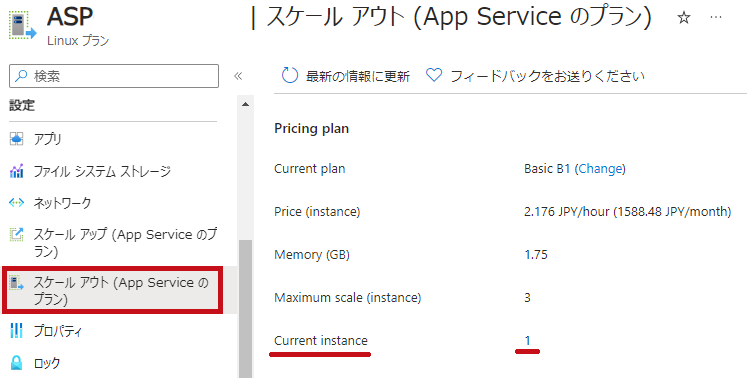This screenshot has width=747, height=378.
Task: Click the refresh circular arrow icon
Action: tap(290, 75)
